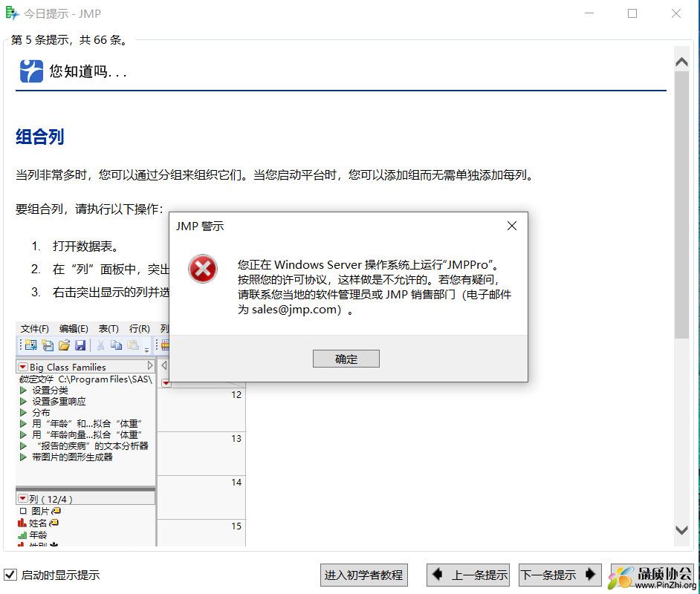
Task: Confirm the warning with the 确定 button
Action: coord(346,359)
